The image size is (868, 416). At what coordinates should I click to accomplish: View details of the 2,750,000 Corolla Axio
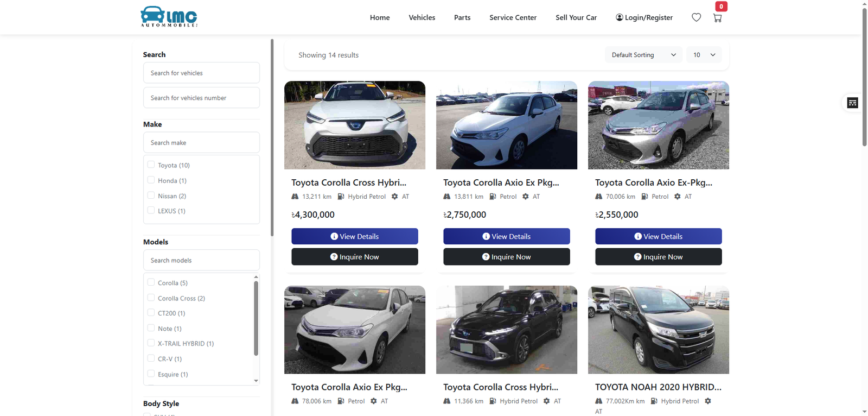click(x=507, y=236)
